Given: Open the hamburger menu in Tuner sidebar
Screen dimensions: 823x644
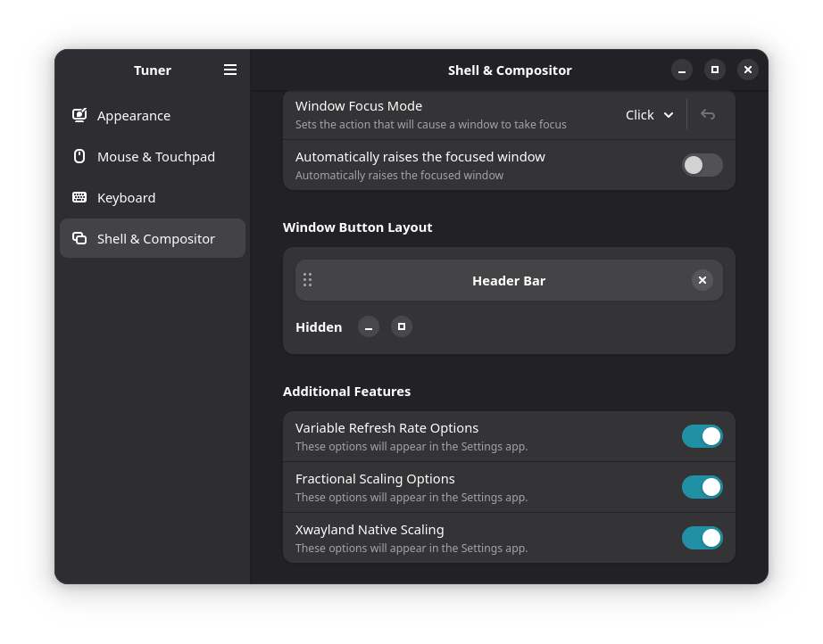Looking at the screenshot, I should (229, 70).
